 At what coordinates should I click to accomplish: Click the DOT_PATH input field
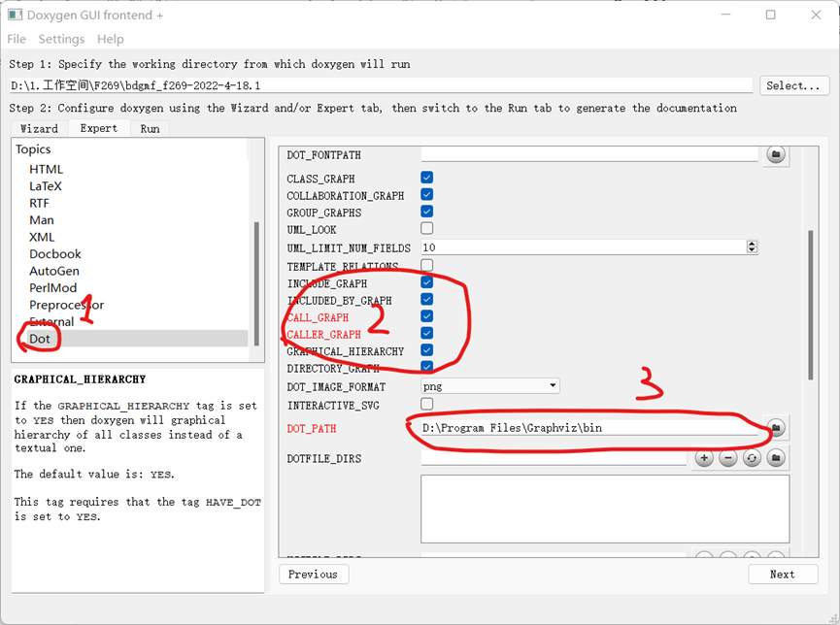[x=589, y=428]
